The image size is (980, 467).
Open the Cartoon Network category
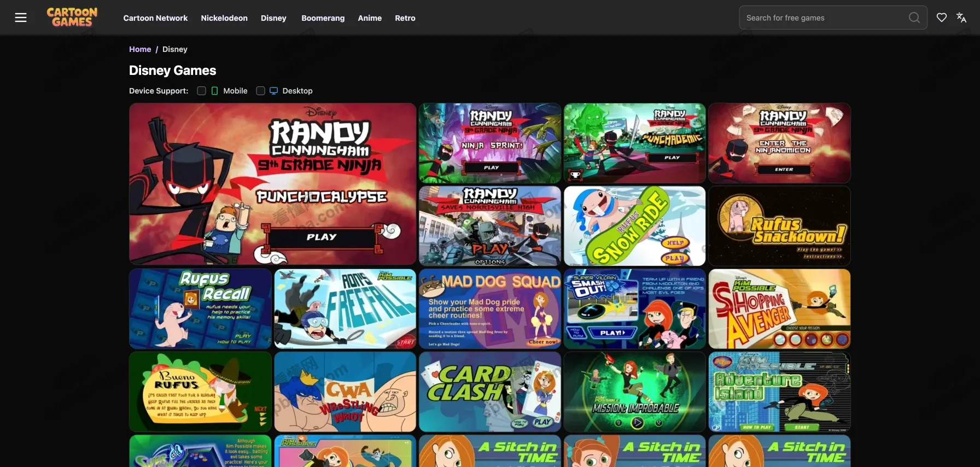point(155,18)
